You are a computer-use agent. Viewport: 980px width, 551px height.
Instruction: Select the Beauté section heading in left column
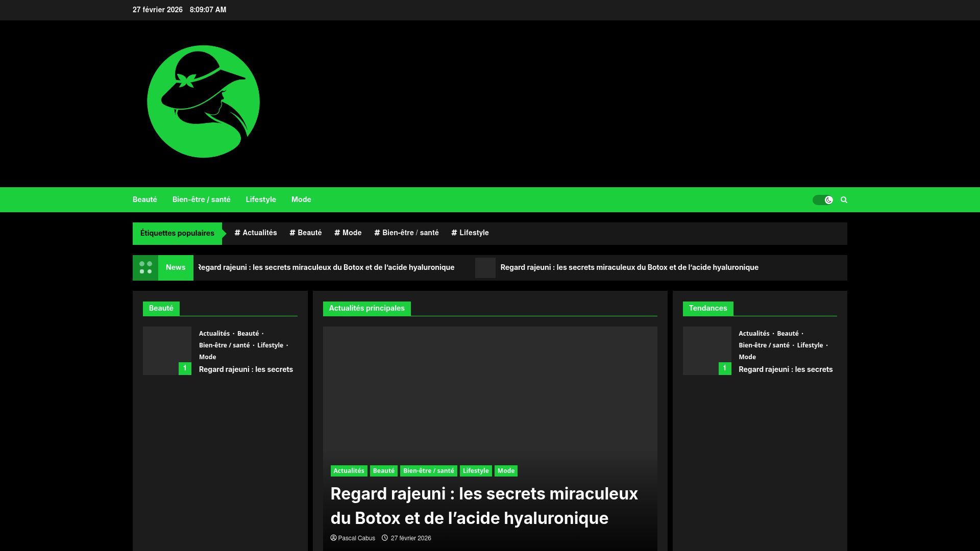pos(161,308)
